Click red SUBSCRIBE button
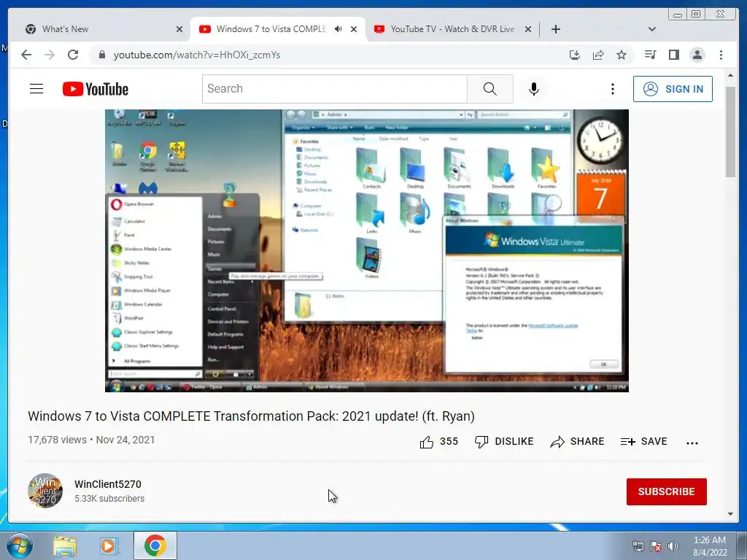Viewport: 747px width, 560px height. pyautogui.click(x=667, y=491)
